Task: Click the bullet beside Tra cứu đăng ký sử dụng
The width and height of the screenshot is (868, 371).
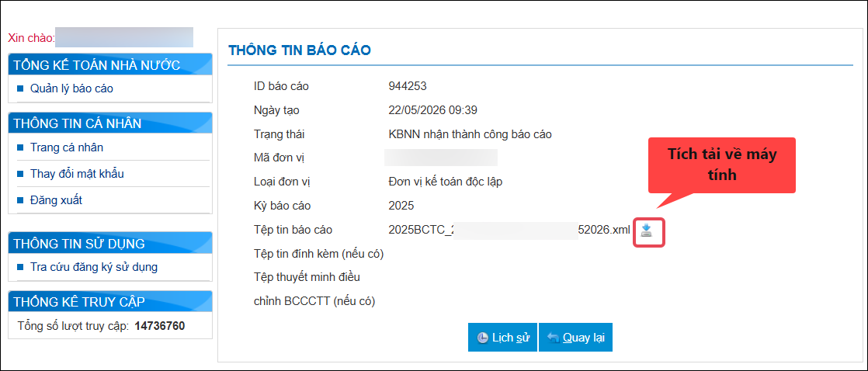Action: coord(20,267)
